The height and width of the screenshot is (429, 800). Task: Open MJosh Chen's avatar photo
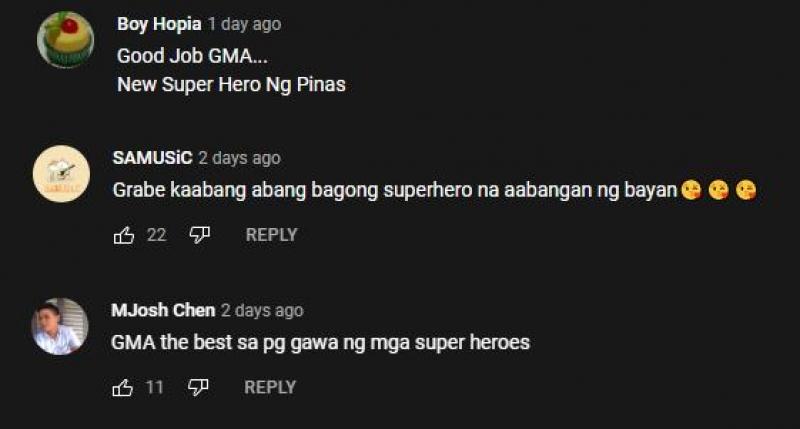[x=60, y=326]
